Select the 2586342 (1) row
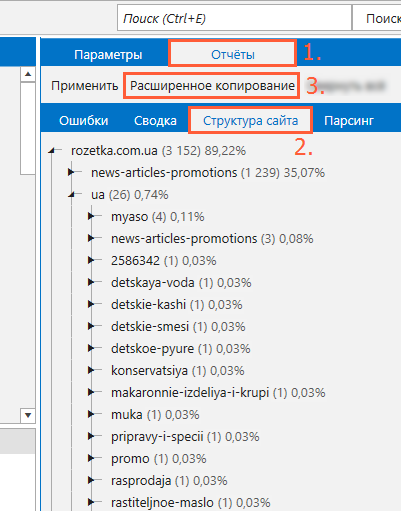This screenshot has height=511, width=401. (164, 261)
